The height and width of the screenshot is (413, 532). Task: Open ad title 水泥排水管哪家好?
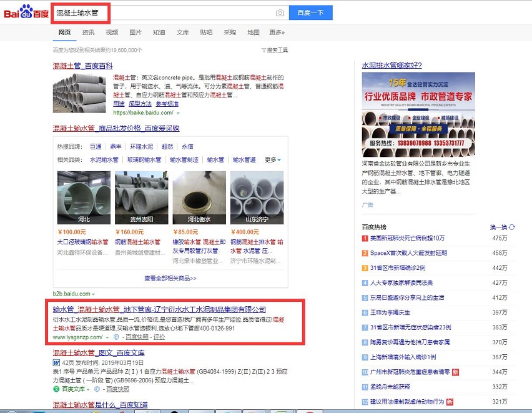click(392, 65)
